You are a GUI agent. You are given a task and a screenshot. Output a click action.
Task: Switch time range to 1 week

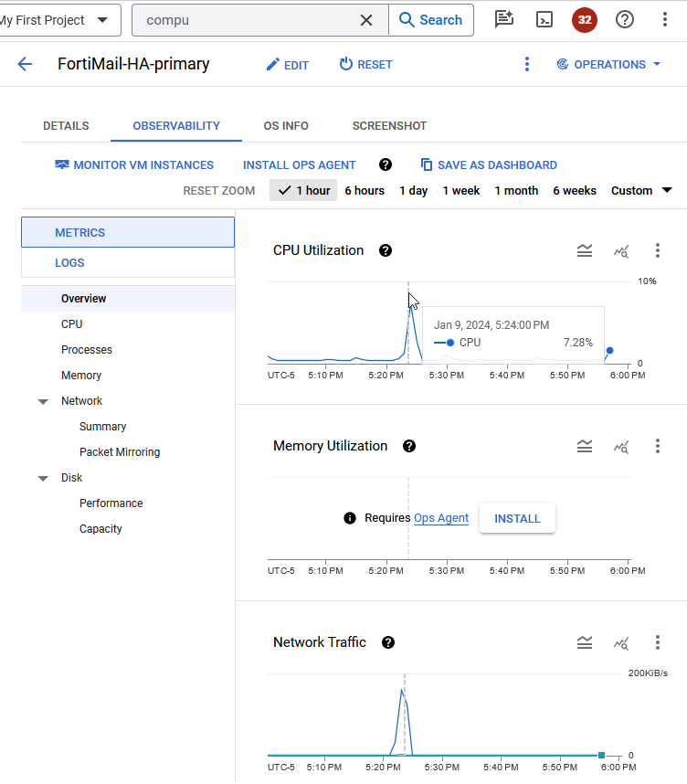point(462,190)
